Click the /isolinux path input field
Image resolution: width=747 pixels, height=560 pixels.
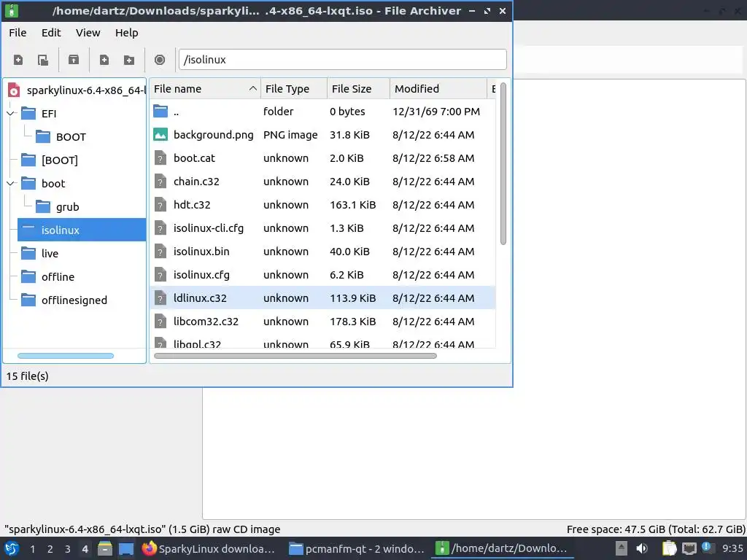(343, 60)
